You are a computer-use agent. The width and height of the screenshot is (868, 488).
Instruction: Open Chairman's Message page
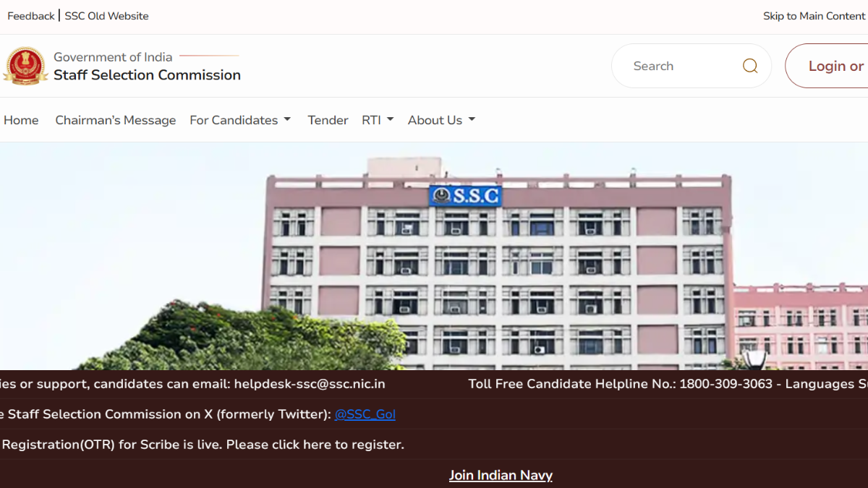coord(116,120)
